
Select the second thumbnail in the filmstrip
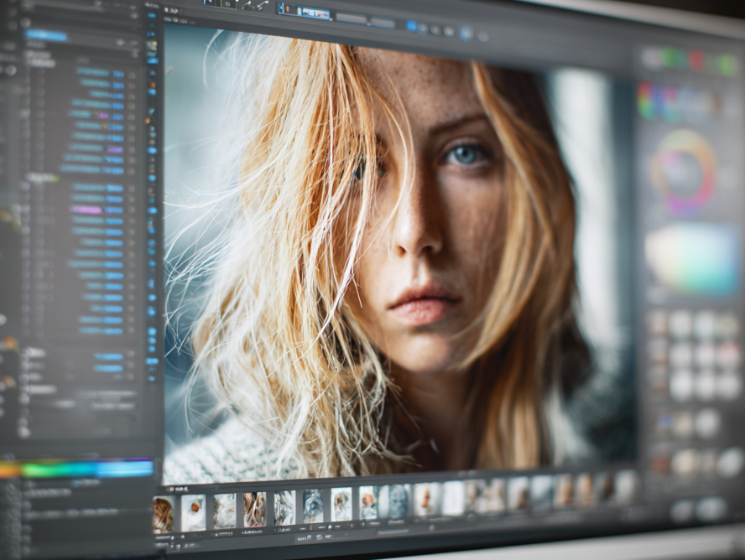(193, 512)
